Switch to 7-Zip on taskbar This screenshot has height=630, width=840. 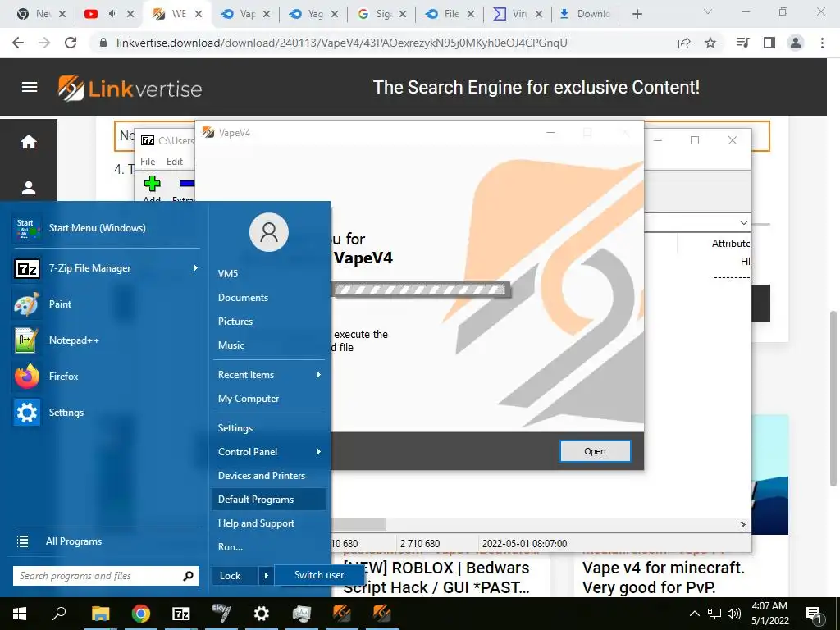click(x=181, y=614)
